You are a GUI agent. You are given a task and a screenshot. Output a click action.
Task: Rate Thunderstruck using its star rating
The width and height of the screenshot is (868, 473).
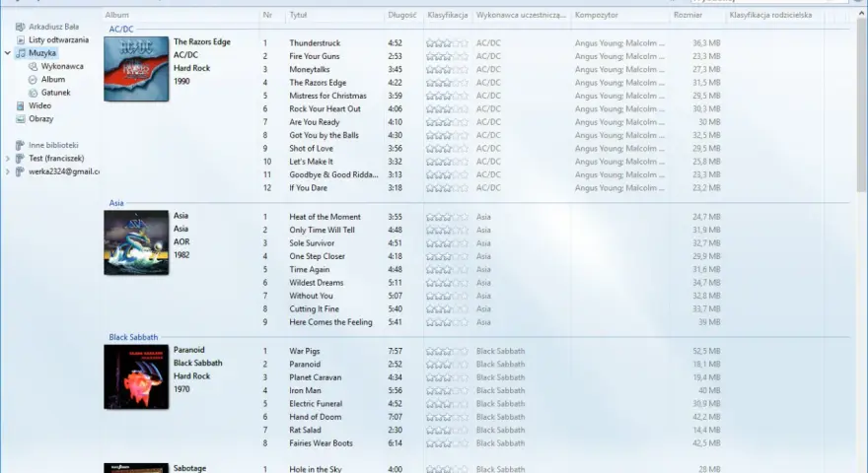(x=447, y=43)
